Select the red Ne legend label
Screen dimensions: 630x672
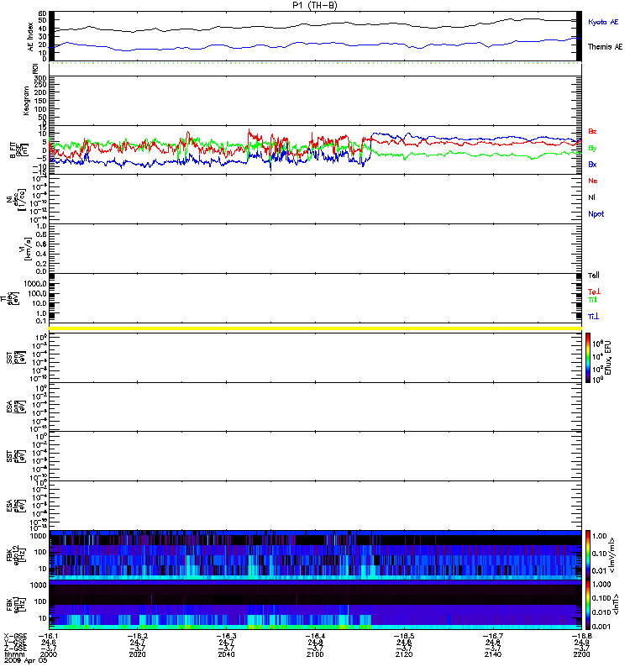pyautogui.click(x=593, y=181)
